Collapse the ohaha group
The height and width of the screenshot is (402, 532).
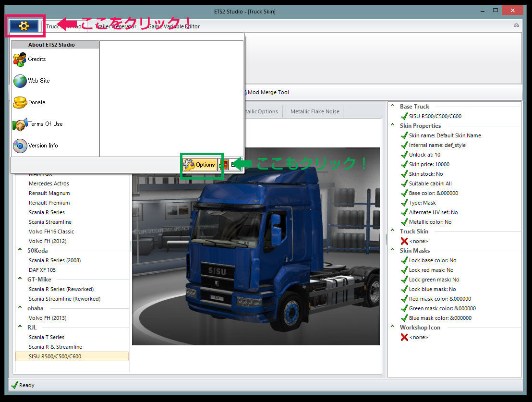[20, 307]
